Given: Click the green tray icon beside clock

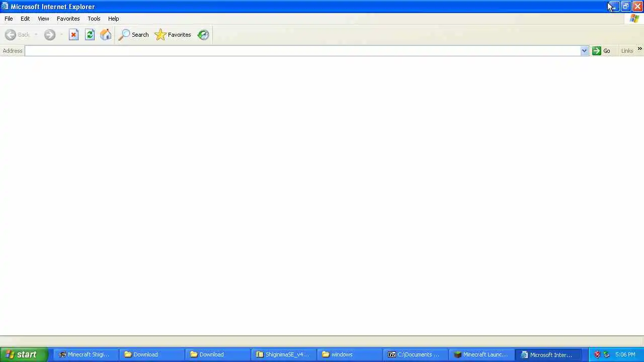Looking at the screenshot, I should coord(606,354).
